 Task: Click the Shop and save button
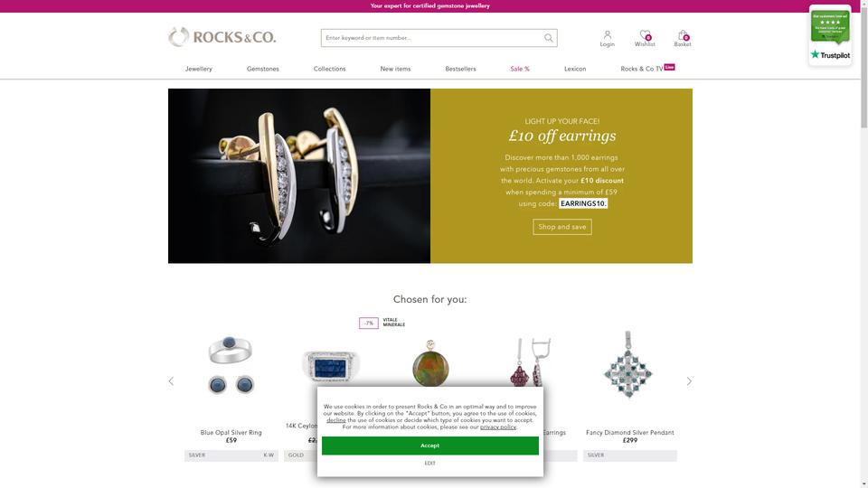coord(561,227)
